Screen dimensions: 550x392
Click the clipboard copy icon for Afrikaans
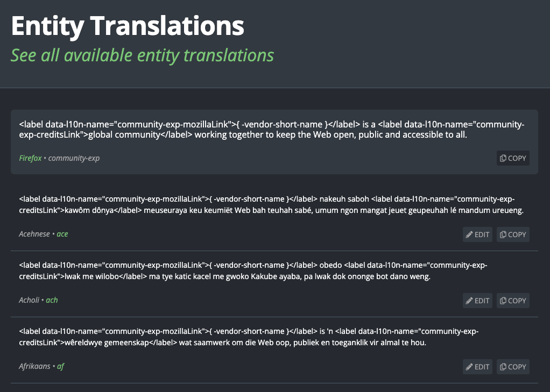503,367
